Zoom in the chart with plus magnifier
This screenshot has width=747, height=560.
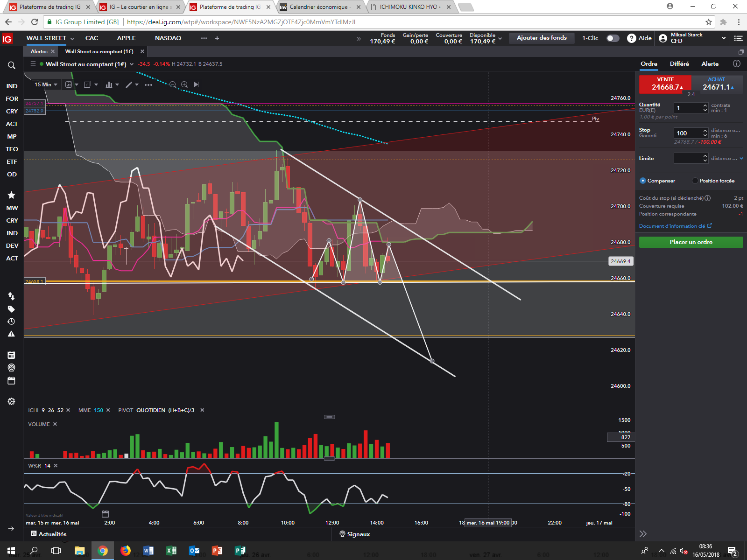[x=184, y=84]
